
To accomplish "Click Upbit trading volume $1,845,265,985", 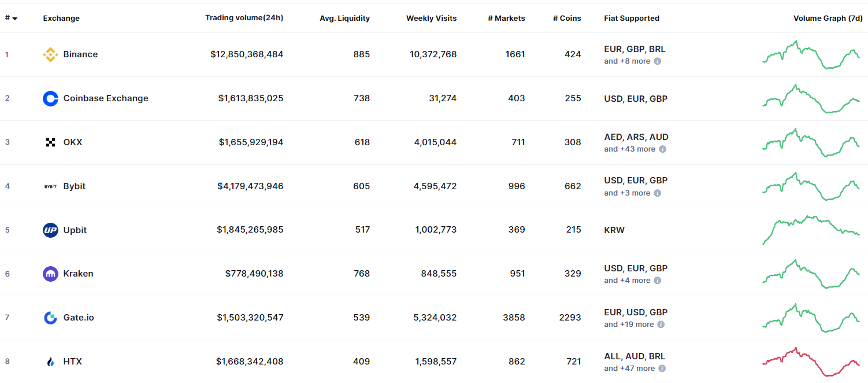I will coord(250,230).
